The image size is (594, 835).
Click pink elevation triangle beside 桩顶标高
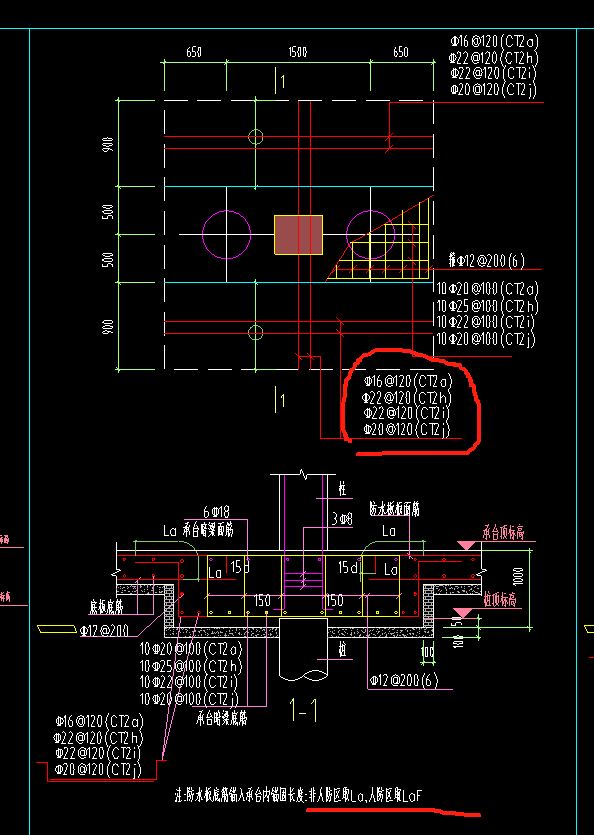[462, 613]
